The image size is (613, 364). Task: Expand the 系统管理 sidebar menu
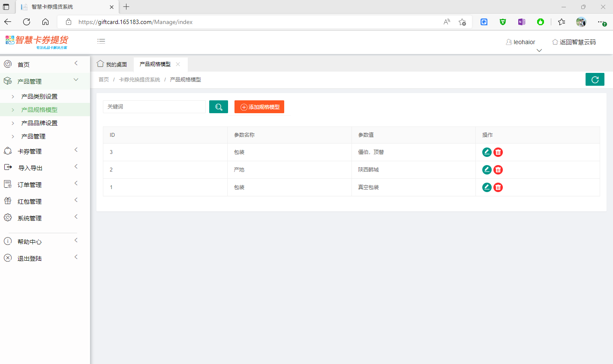(30, 218)
